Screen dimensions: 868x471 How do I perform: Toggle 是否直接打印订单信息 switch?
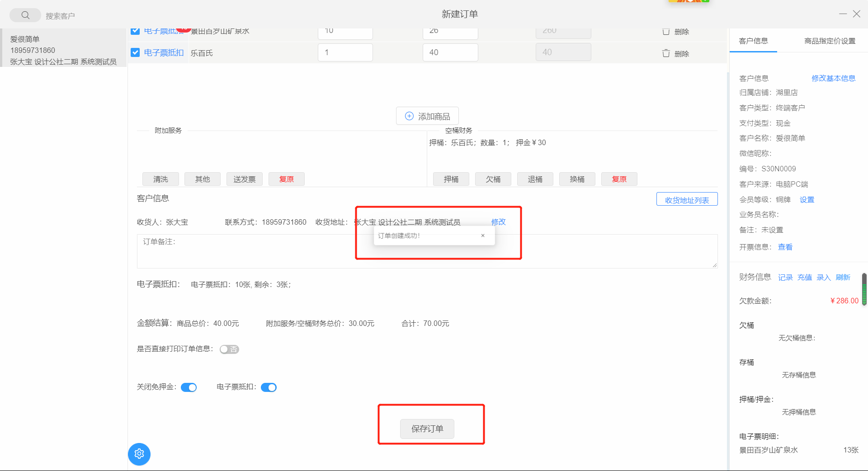(x=229, y=349)
